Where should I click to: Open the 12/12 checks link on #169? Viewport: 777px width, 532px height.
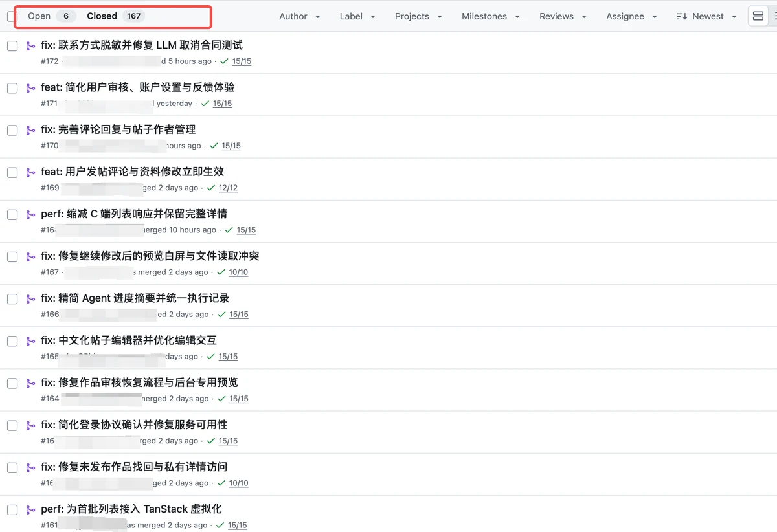[228, 188]
